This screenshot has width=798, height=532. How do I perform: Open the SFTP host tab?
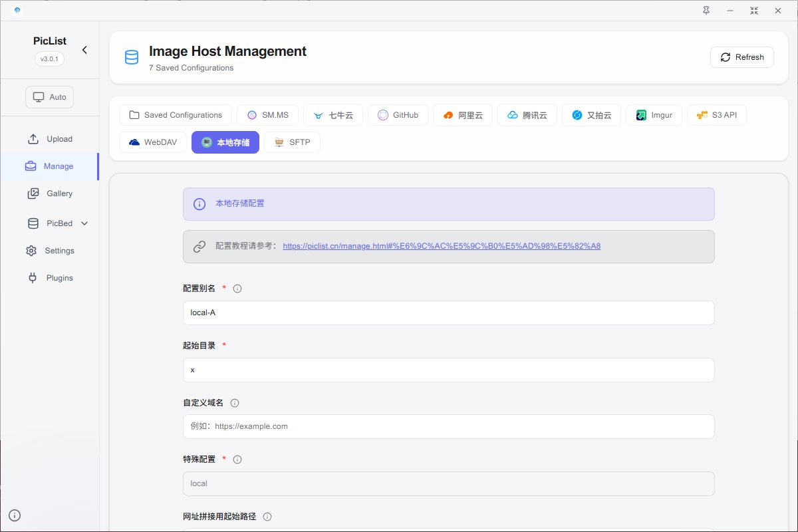[x=292, y=142]
